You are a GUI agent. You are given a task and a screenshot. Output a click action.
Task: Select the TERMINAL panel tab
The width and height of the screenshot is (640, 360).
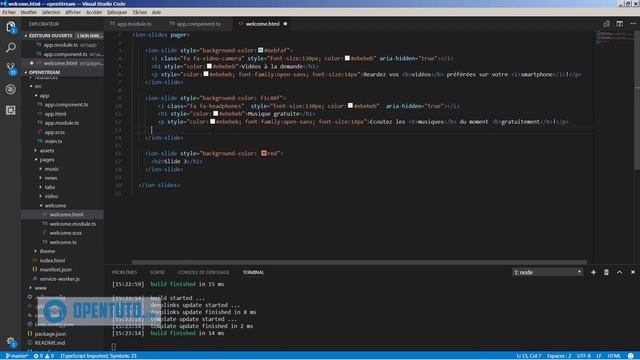point(253,272)
